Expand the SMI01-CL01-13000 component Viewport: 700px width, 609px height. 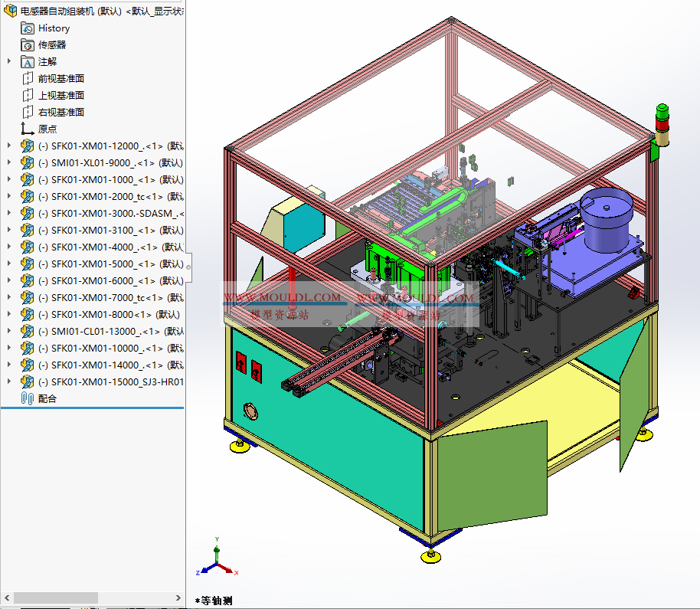pos(8,331)
